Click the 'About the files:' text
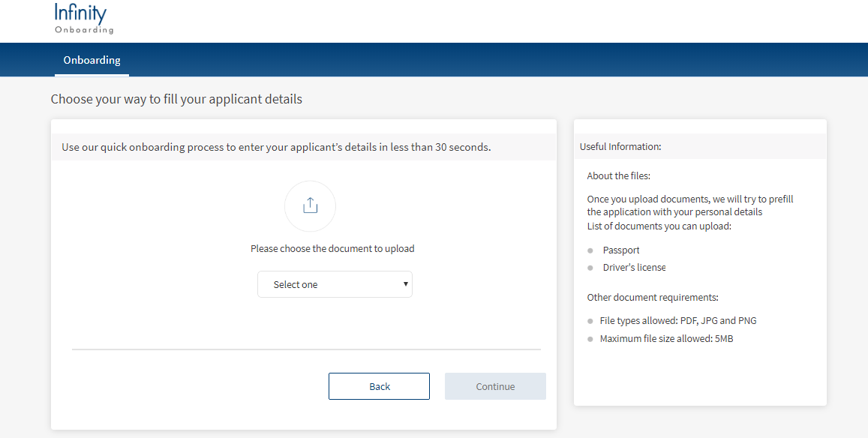868x438 pixels. click(x=618, y=176)
